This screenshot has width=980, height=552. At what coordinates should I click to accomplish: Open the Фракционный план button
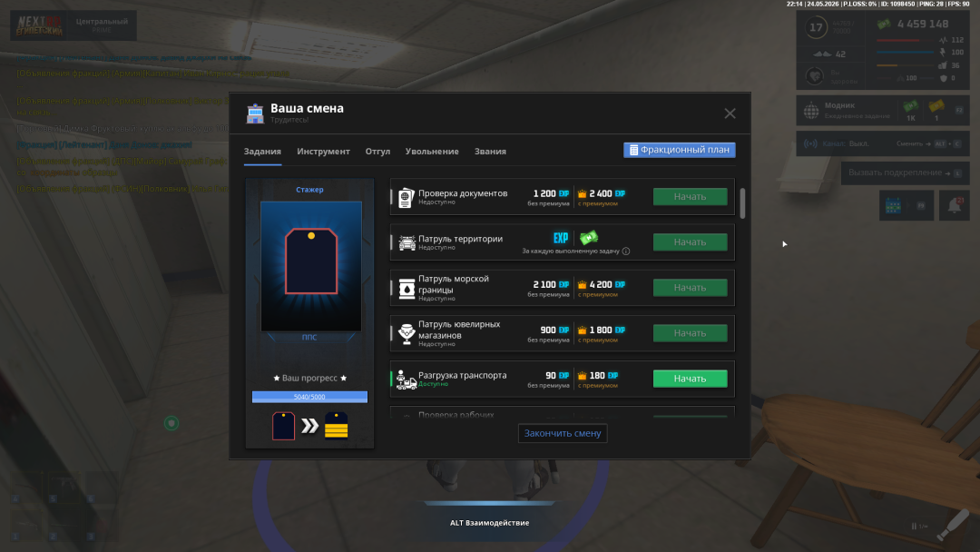point(680,150)
